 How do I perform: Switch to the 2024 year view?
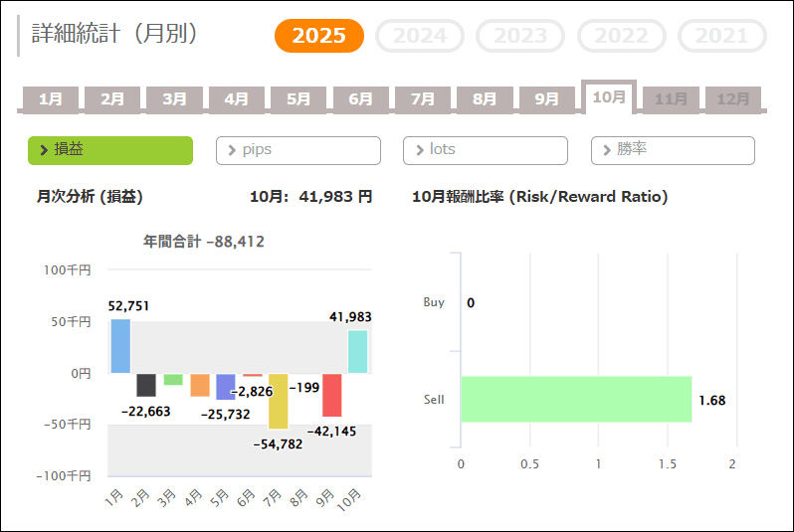[420, 36]
